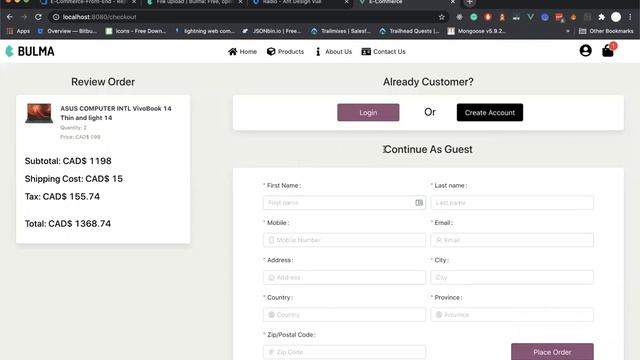Open the user account icon
Screen dimensions: 640x360
pos(585,51)
